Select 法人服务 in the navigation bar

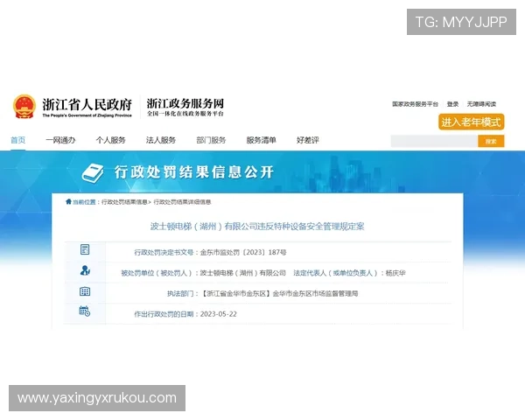161,140
